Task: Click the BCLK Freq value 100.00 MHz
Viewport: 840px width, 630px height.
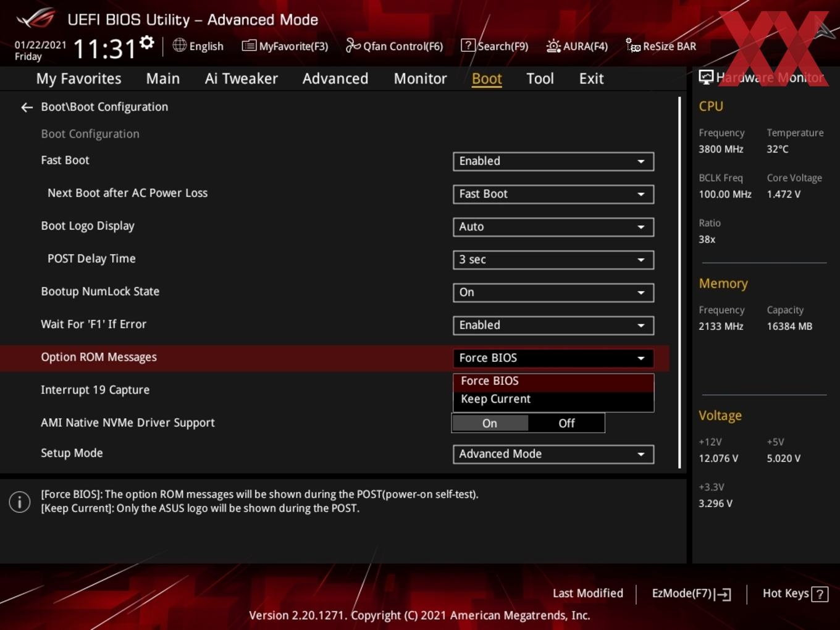Action: pos(725,194)
